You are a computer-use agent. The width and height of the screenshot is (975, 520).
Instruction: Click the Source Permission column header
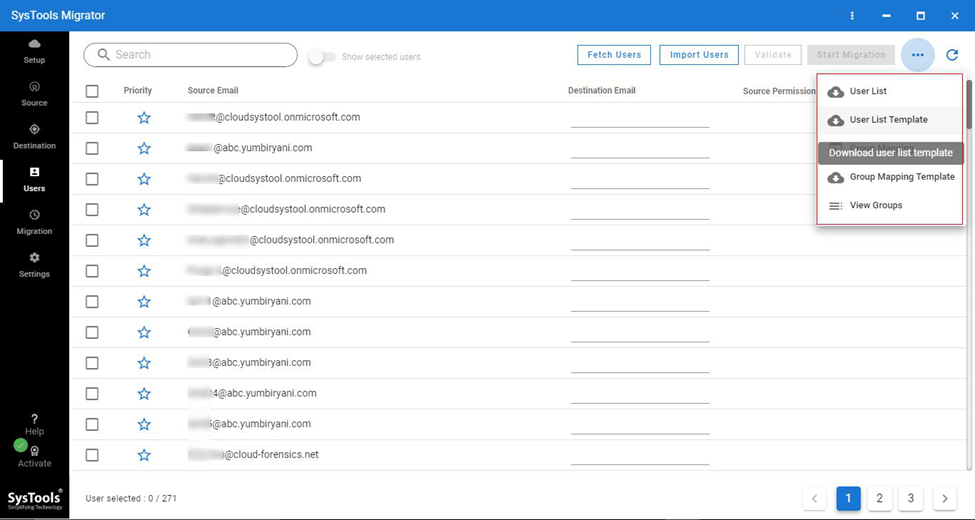(779, 91)
